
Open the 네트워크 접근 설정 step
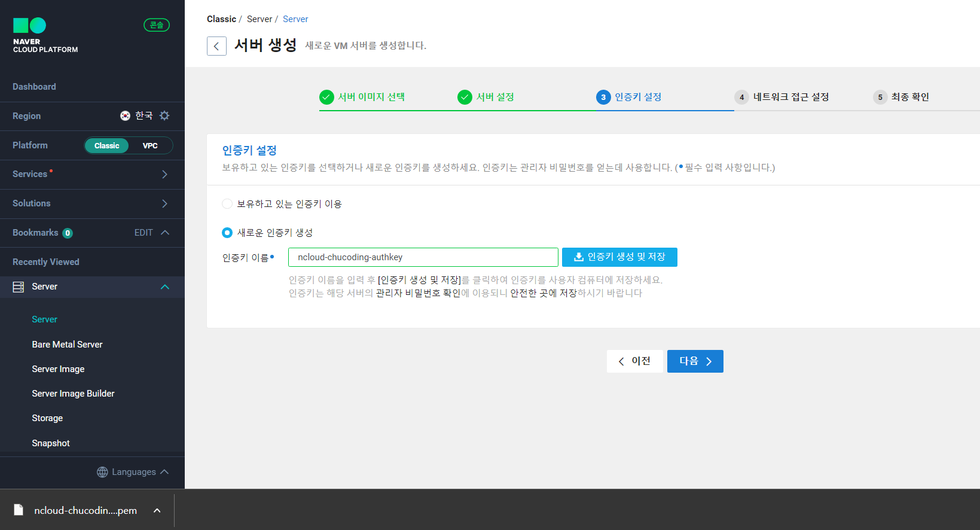pos(782,97)
